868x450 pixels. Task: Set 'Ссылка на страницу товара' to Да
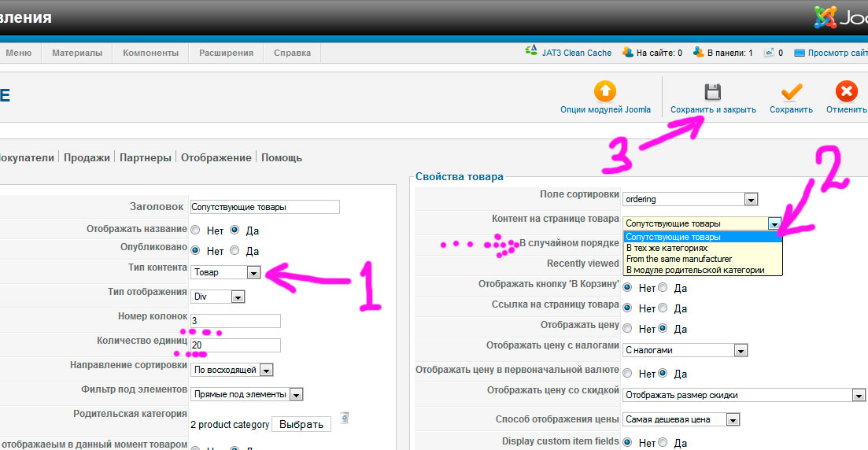click(663, 308)
